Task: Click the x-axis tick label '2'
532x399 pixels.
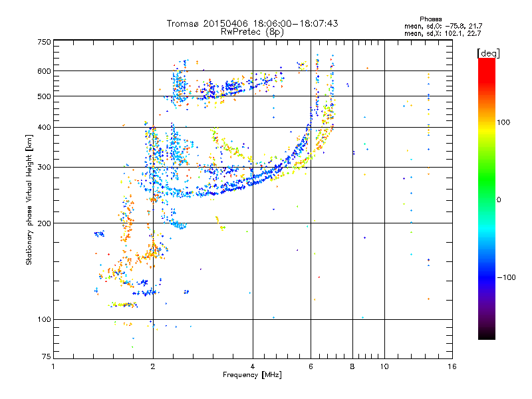Action: (153, 366)
